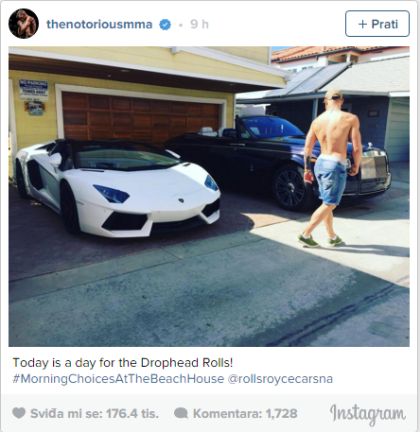
Task: Click the thenotoriousmma username link
Action: click(99, 24)
